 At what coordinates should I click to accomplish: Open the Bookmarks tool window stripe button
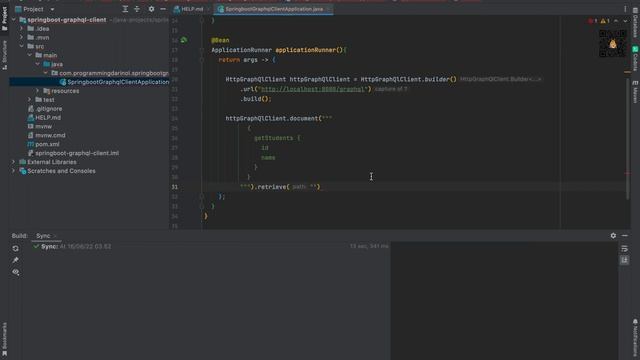[x=4, y=339]
